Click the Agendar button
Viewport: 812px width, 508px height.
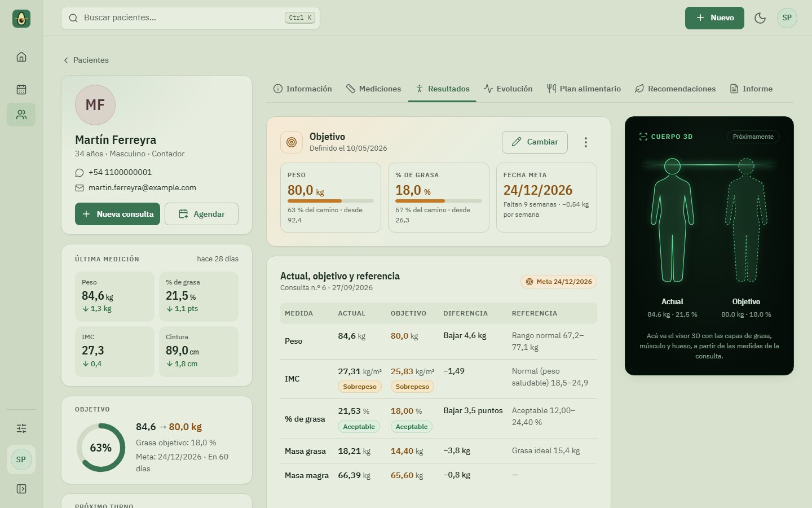pos(201,214)
